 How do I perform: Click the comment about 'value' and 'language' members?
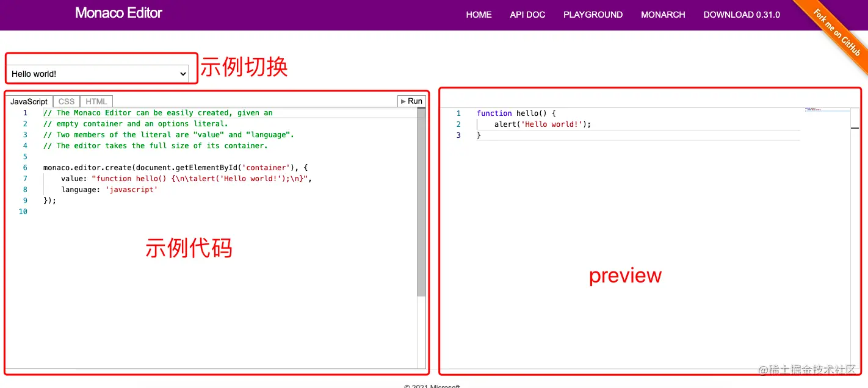pyautogui.click(x=169, y=135)
